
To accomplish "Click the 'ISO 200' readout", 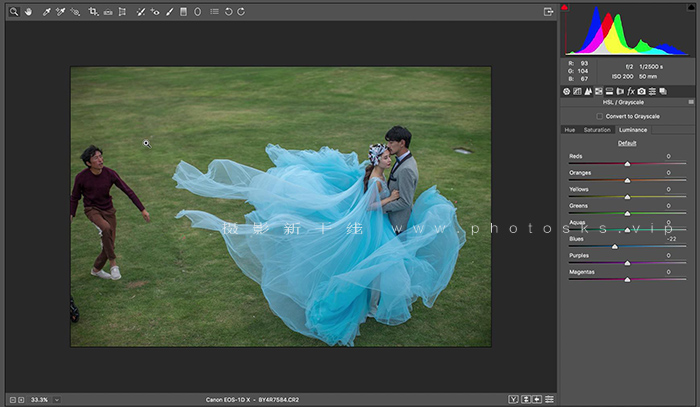I will coord(622,77).
